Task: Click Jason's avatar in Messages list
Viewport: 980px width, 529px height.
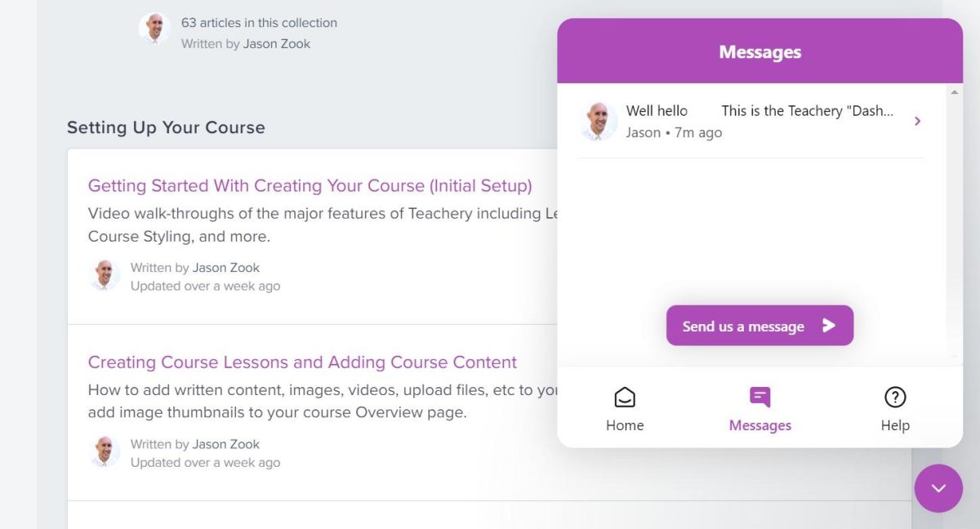Action: tap(598, 121)
